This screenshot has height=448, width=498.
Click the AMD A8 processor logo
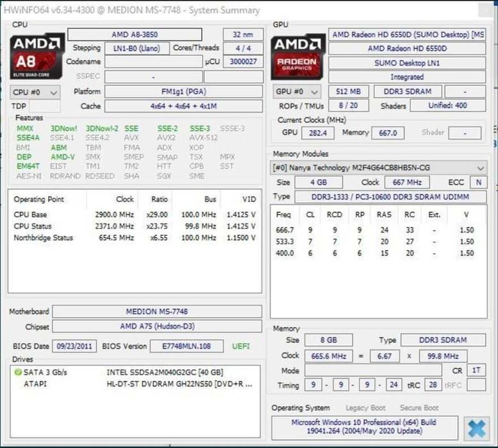click(x=37, y=56)
